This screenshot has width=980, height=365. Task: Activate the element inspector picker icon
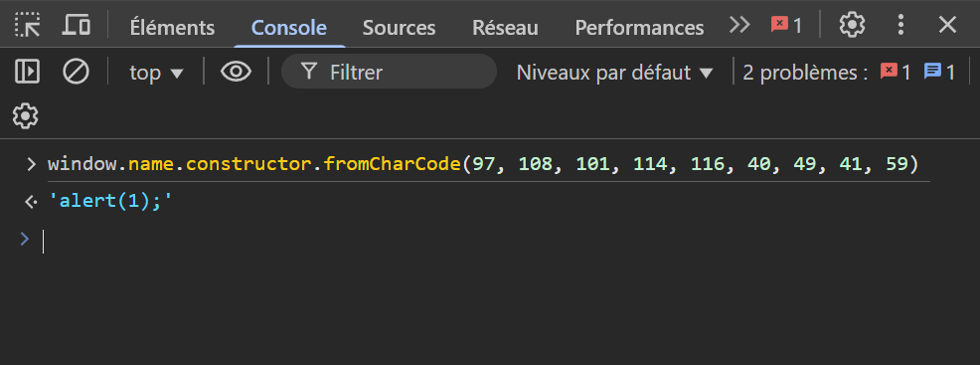click(x=28, y=25)
